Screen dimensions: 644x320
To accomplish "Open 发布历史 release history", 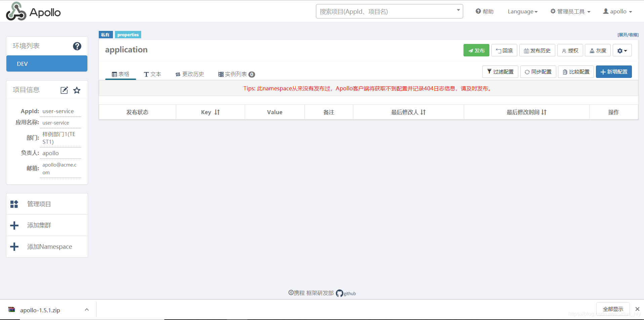I will click(x=537, y=50).
